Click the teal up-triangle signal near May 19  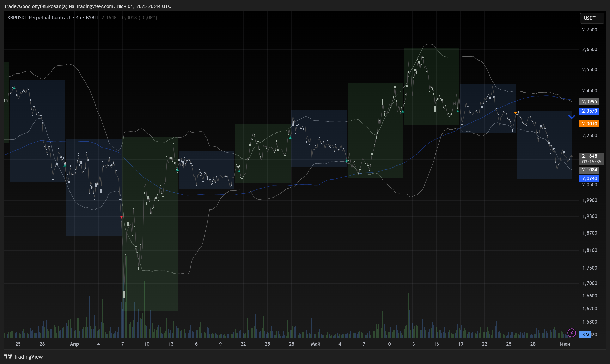pos(458,111)
